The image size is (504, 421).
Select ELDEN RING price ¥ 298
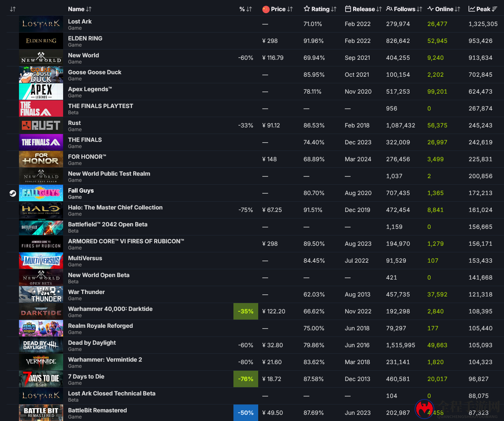coord(270,41)
